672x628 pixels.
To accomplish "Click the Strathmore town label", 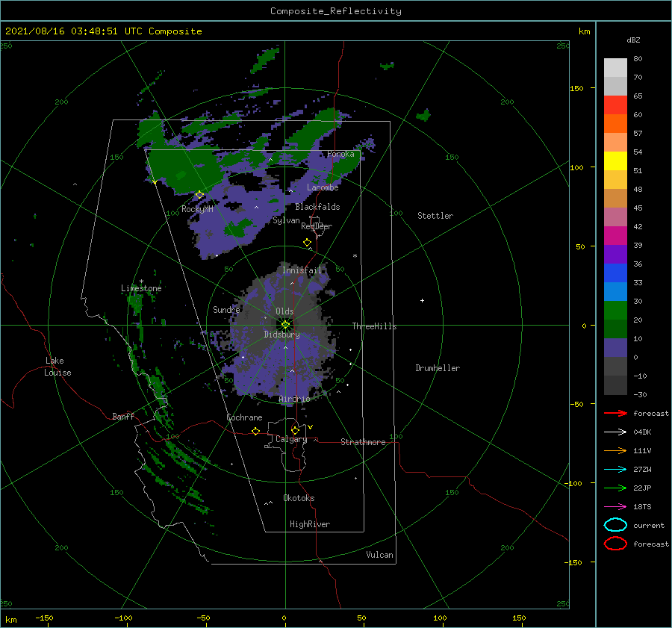I will pos(363,442).
